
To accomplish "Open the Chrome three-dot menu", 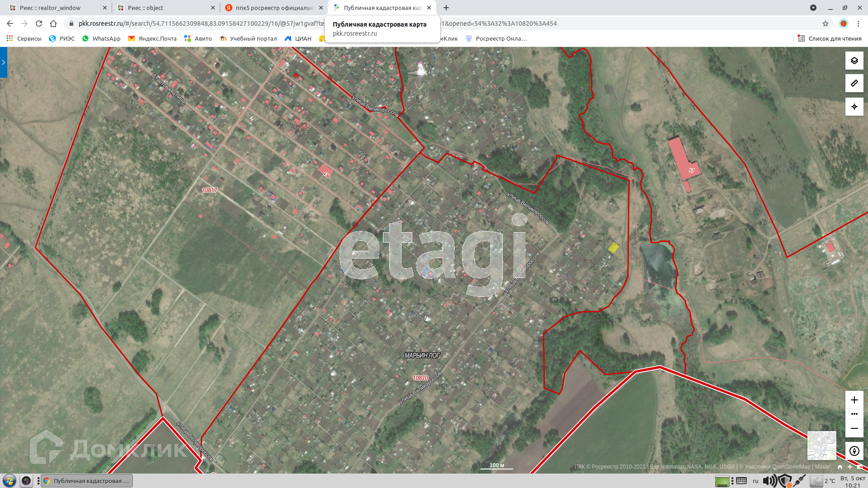I will (x=858, y=23).
